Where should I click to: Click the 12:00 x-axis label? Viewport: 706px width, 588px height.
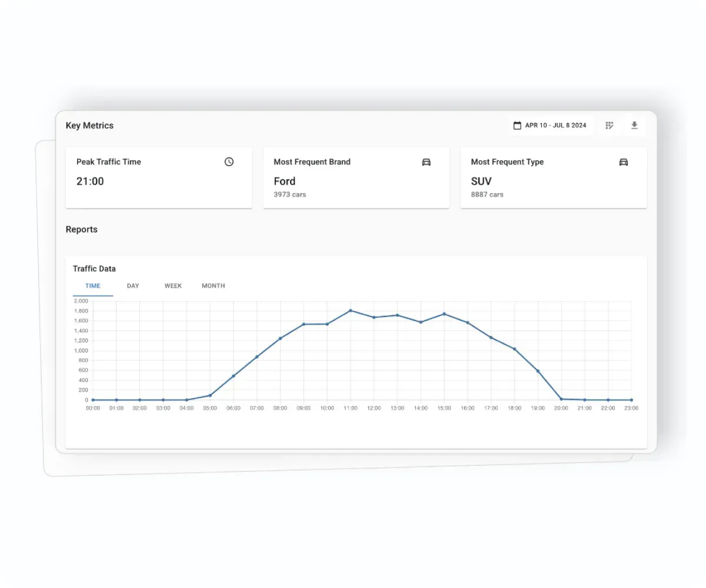tap(374, 408)
